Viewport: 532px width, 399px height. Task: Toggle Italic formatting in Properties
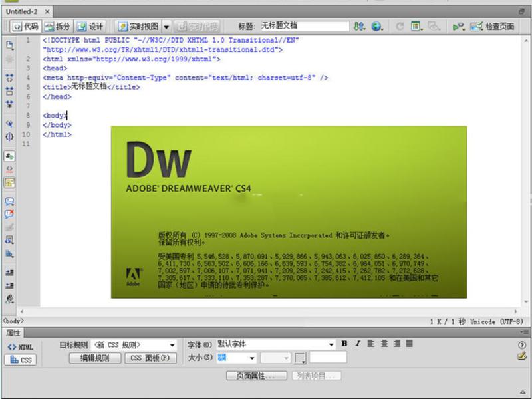tap(358, 344)
